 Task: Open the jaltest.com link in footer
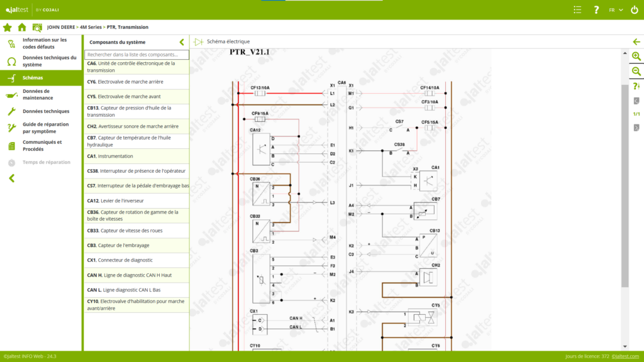point(625,356)
